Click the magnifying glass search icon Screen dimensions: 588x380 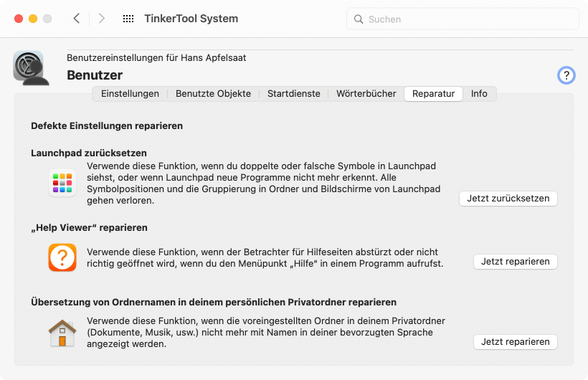(x=359, y=19)
